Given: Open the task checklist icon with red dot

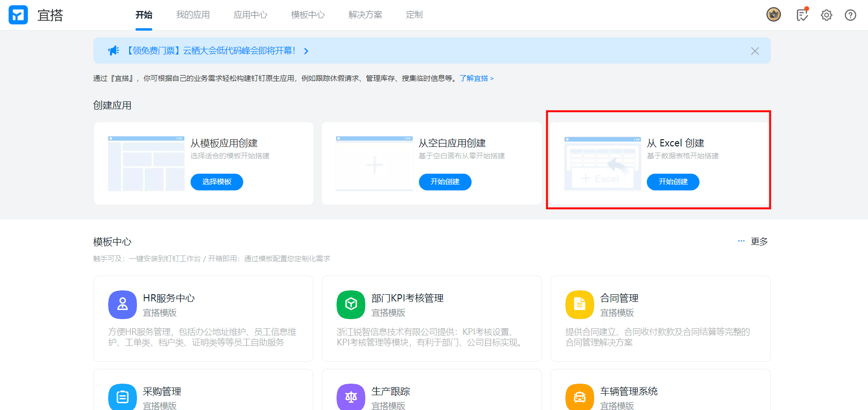Looking at the screenshot, I should pyautogui.click(x=802, y=15).
